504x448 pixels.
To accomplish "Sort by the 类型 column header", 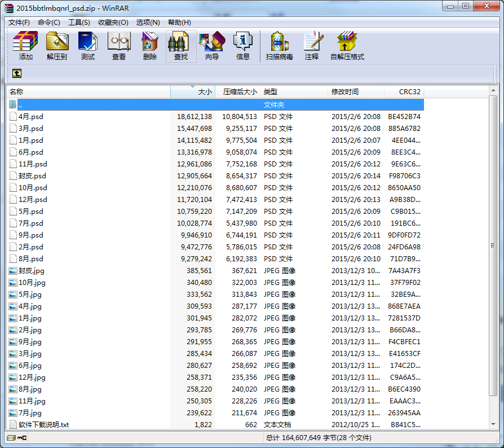I will [x=294, y=91].
